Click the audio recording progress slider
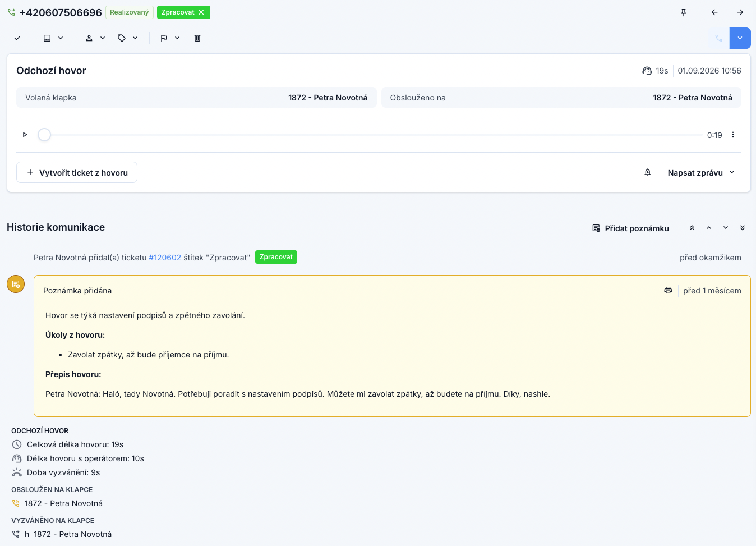Screen dimensions: 756x546 [x=370, y=135]
